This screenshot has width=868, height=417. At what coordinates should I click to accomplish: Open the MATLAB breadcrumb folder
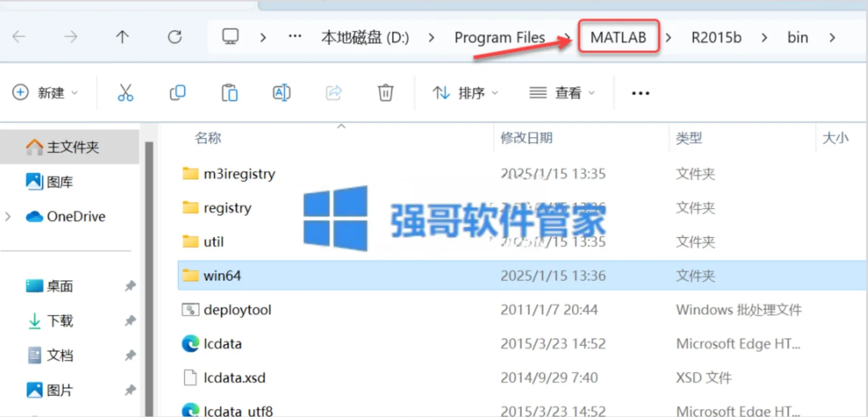click(x=618, y=37)
